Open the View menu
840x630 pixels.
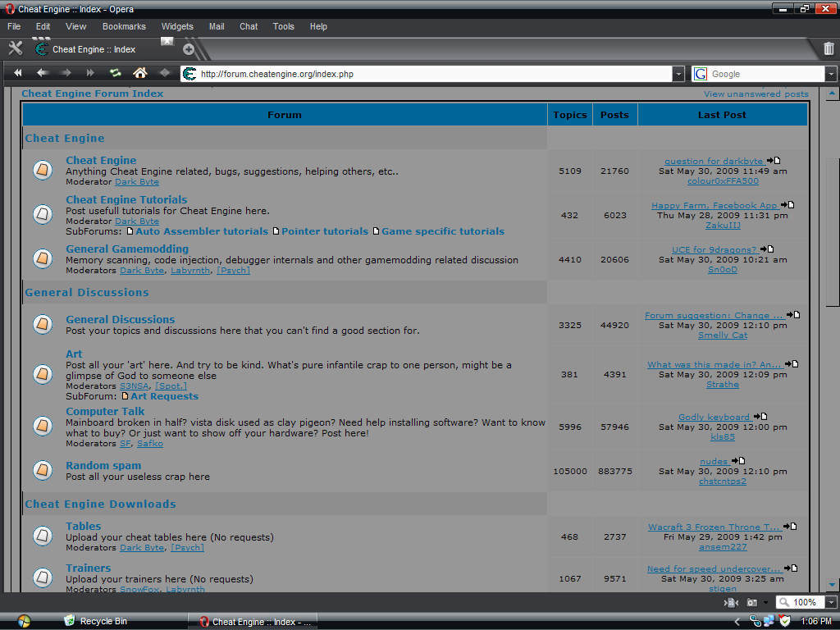pyautogui.click(x=76, y=26)
